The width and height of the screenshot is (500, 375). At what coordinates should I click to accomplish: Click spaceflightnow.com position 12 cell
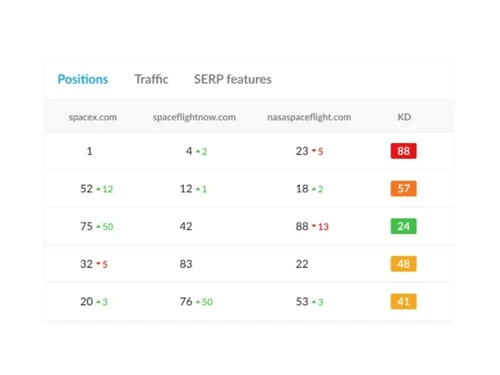[186, 189]
